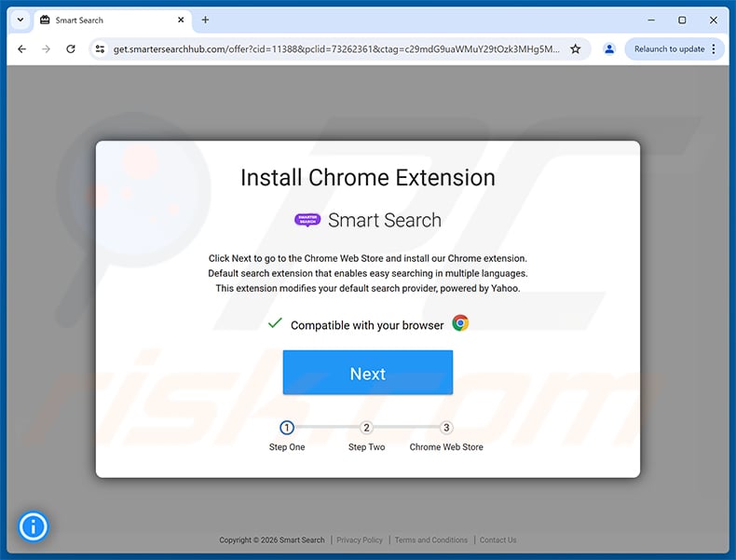Click the Install Chrome Extension heading
This screenshot has width=736, height=560.
pos(368,177)
